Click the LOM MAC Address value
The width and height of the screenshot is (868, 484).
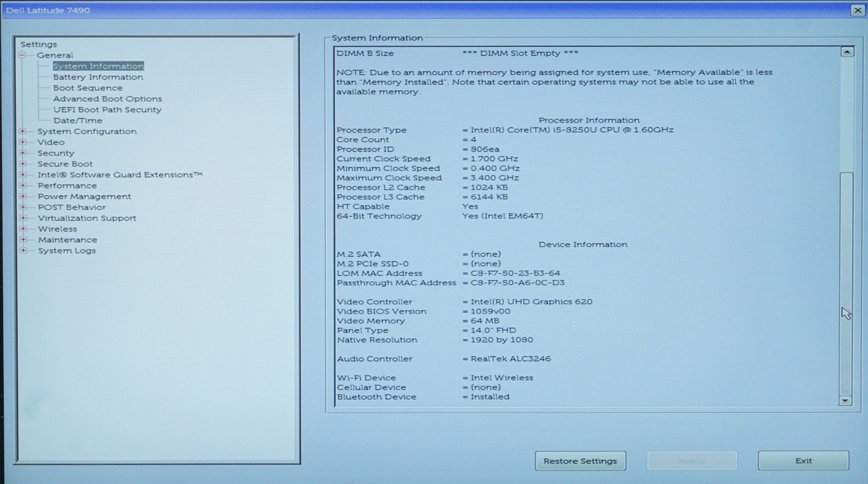(515, 273)
